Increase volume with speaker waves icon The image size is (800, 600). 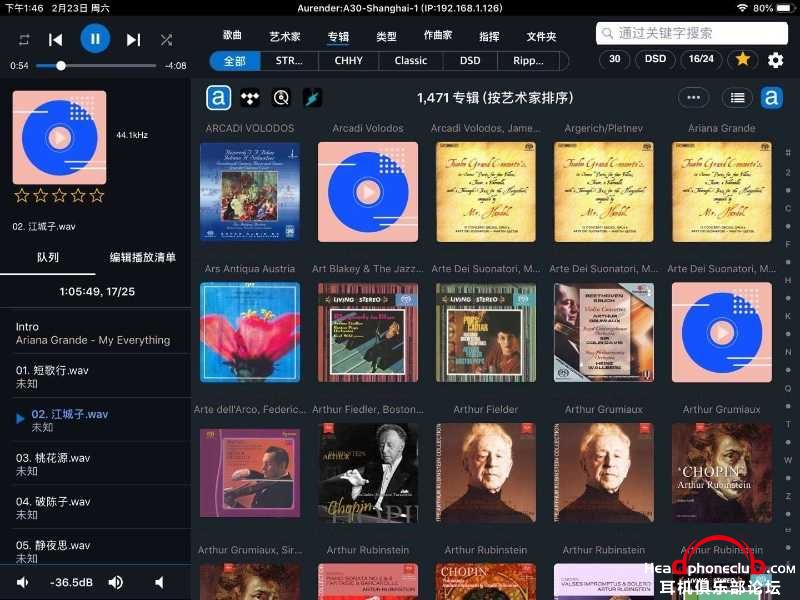pos(115,582)
